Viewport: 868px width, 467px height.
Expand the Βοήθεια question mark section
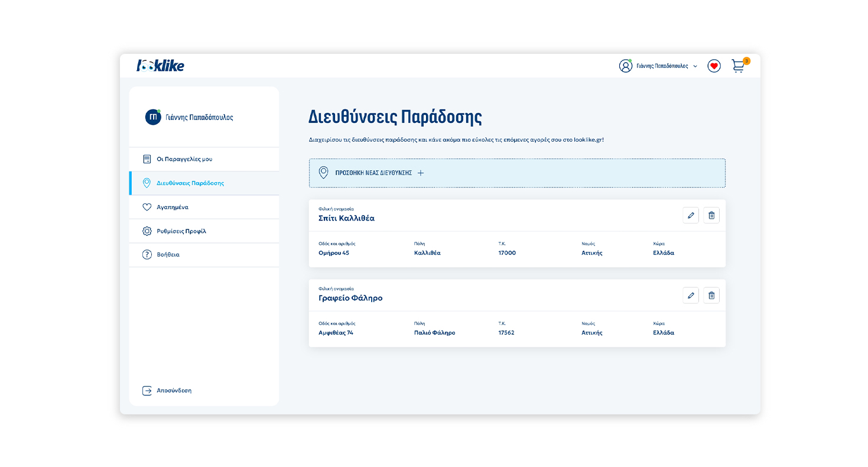click(148, 255)
